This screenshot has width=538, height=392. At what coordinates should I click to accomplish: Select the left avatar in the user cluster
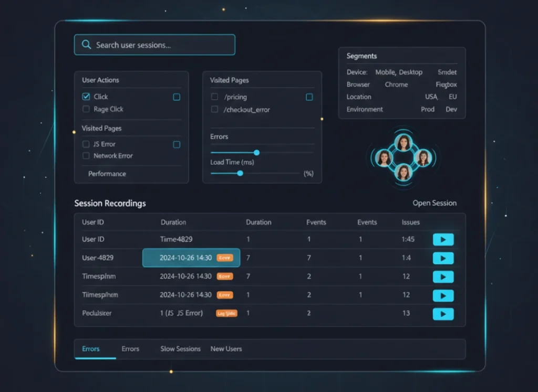coord(384,157)
